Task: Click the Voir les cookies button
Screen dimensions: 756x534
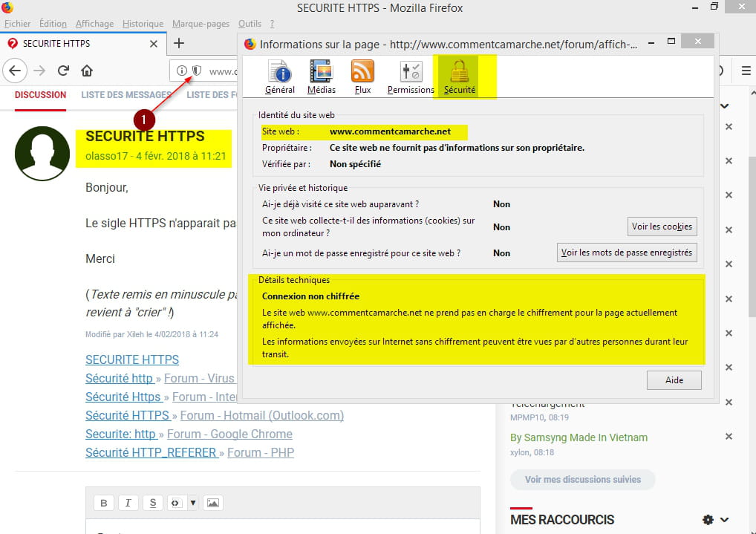Action: [662, 227]
